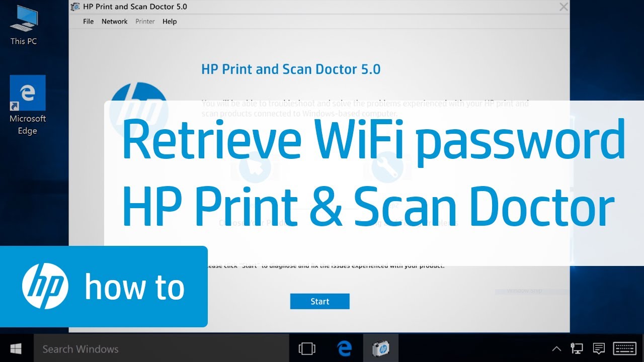Switch to HP Print and Scan Doctor taskbar icon
Image resolution: width=644 pixels, height=362 pixels.
pos(381,348)
